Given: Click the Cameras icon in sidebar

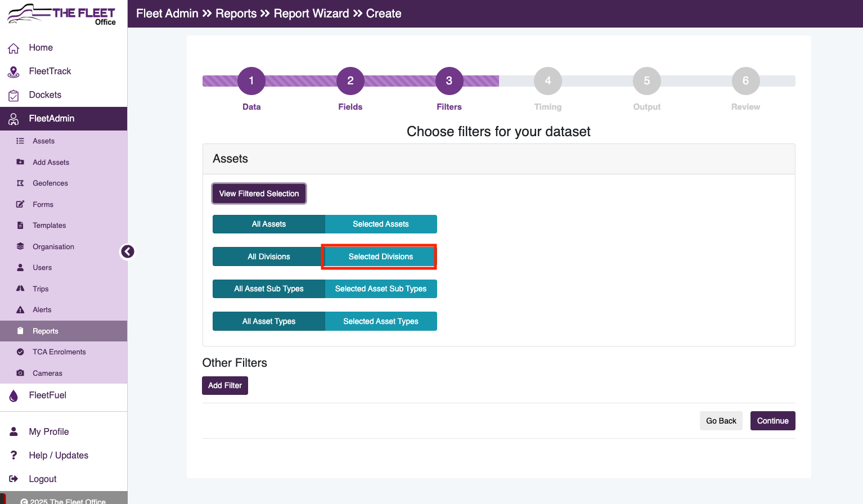Looking at the screenshot, I should pyautogui.click(x=20, y=373).
